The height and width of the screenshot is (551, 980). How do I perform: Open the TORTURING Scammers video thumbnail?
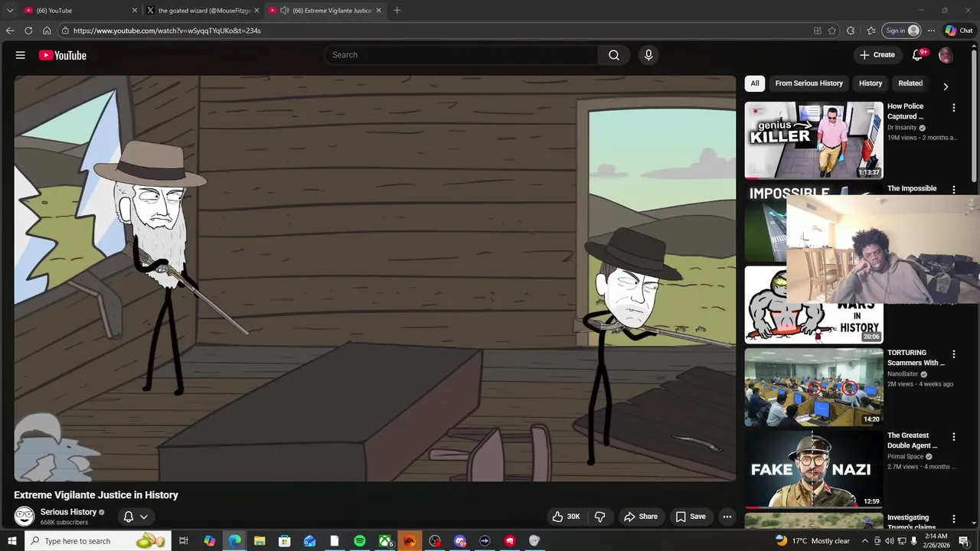814,387
